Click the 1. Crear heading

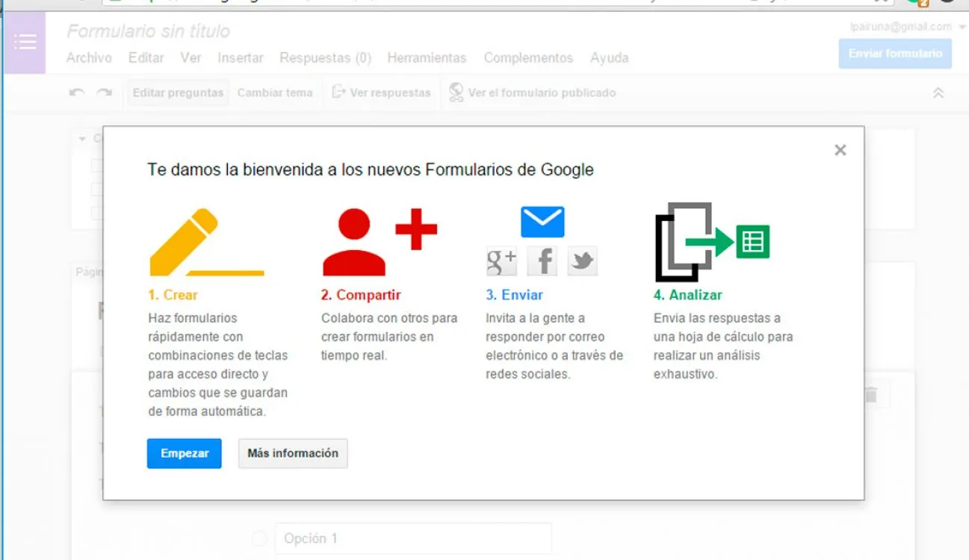point(173,295)
